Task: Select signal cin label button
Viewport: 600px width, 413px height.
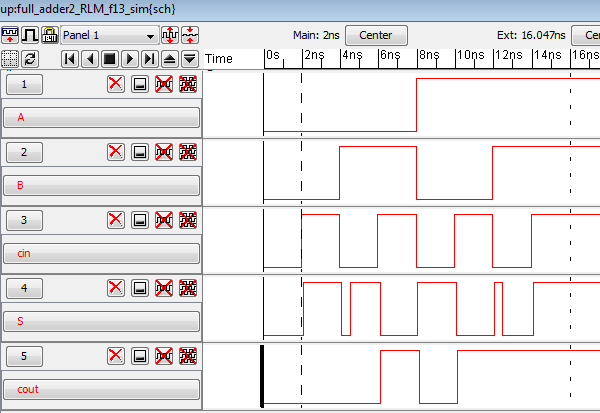Action: [x=101, y=253]
